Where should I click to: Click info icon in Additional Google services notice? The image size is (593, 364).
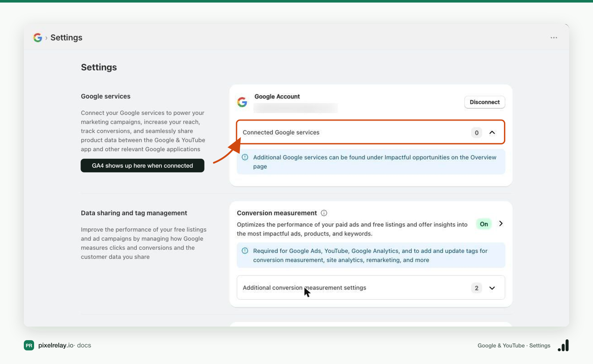coord(245,157)
